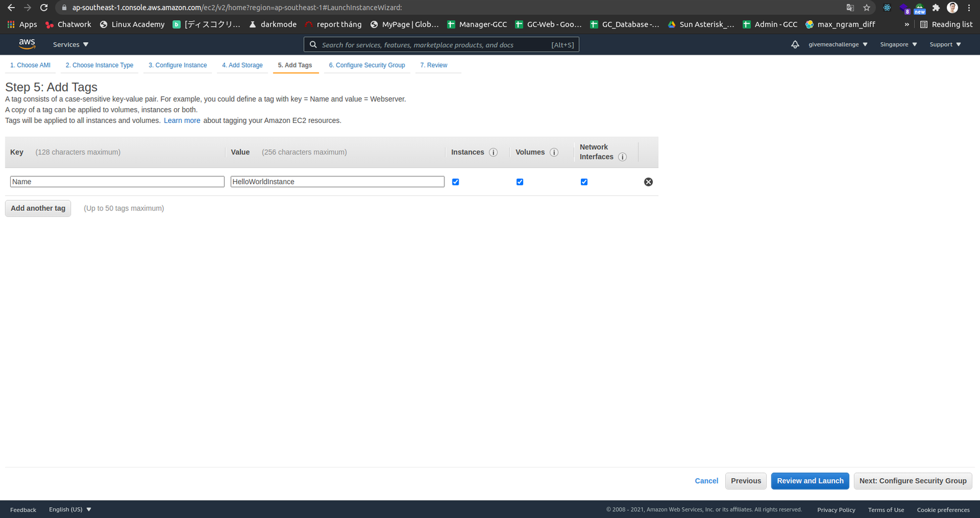980x518 pixels.
Task: Open browser extensions puzzle icon
Action: (936, 8)
